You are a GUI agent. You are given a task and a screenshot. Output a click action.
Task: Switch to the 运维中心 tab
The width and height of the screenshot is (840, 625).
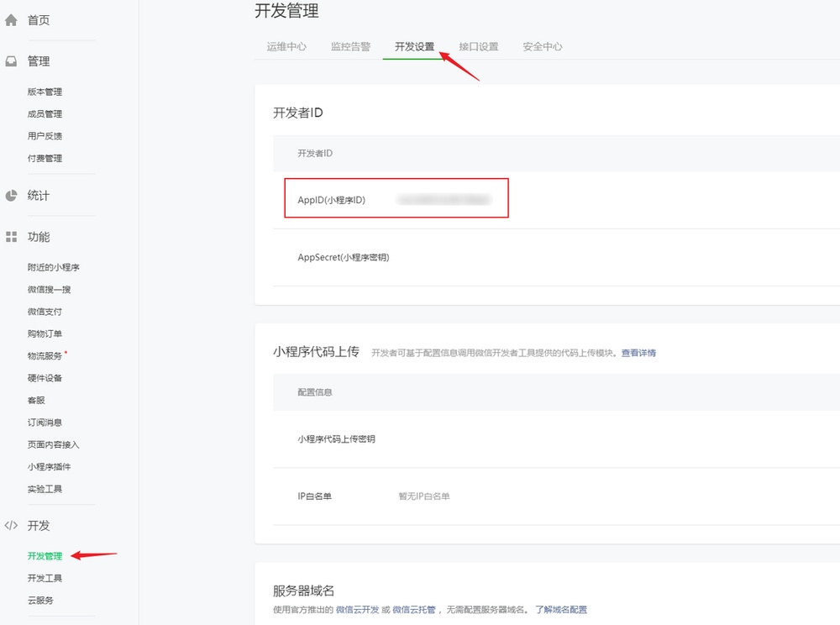286,47
